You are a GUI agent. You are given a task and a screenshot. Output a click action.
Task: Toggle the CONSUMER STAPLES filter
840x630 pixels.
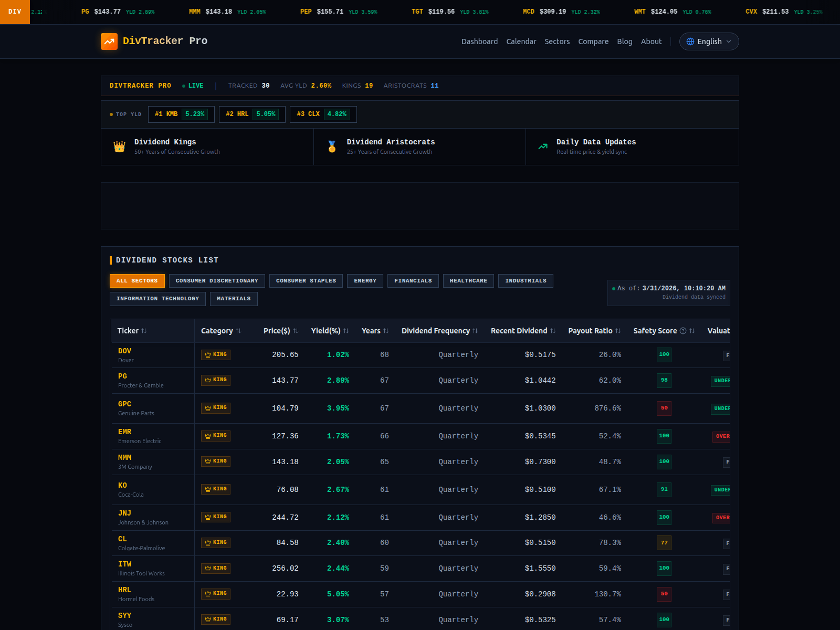point(306,280)
